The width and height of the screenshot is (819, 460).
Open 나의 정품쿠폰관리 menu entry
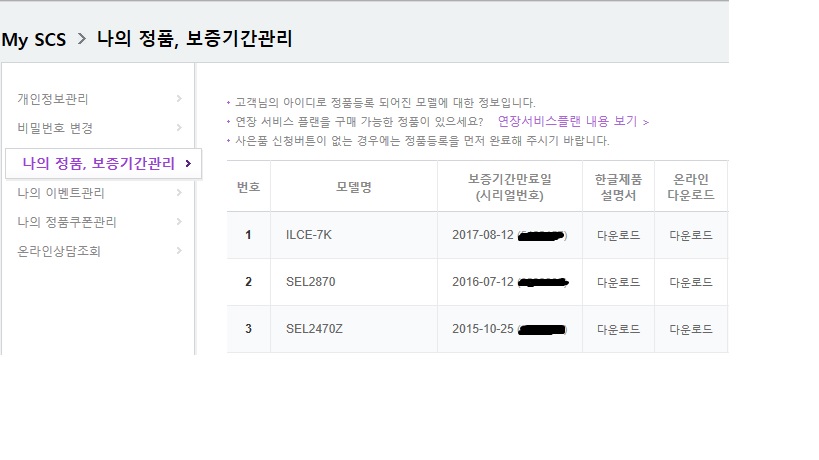(67, 222)
